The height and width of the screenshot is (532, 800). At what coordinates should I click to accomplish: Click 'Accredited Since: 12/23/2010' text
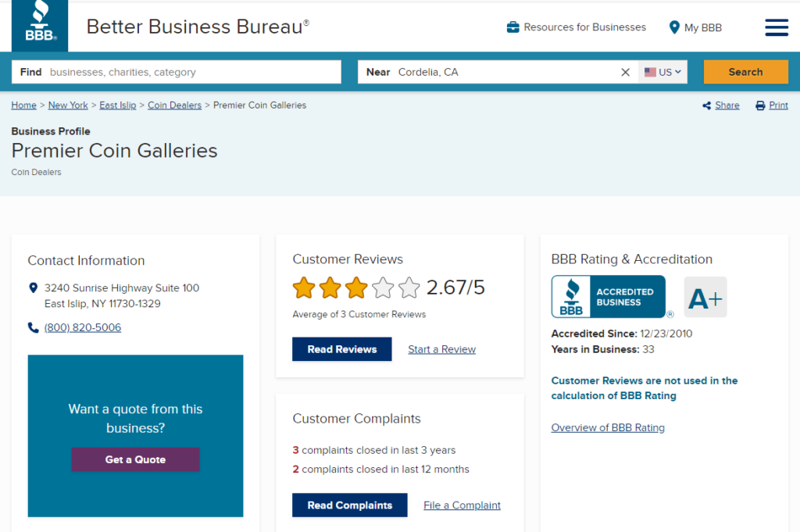(622, 334)
